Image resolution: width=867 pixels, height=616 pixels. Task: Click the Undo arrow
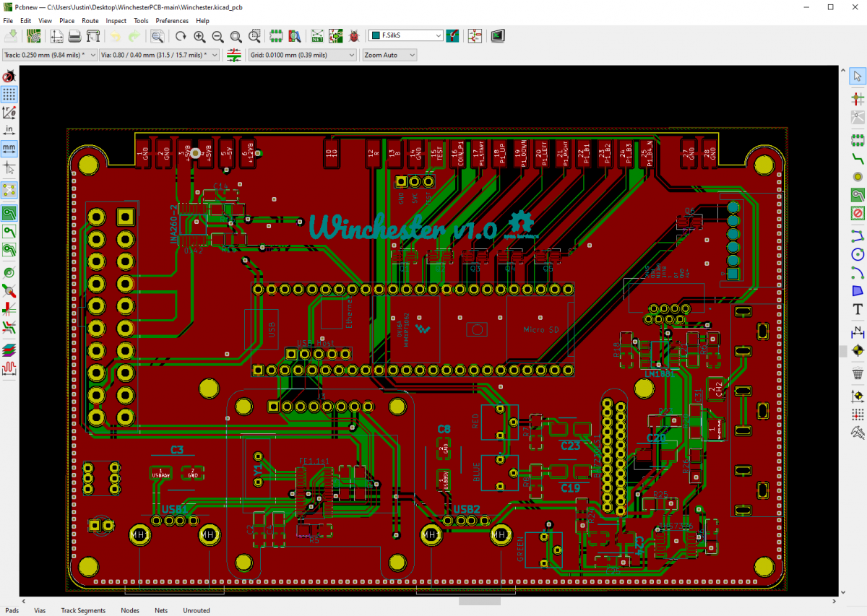[x=116, y=35]
